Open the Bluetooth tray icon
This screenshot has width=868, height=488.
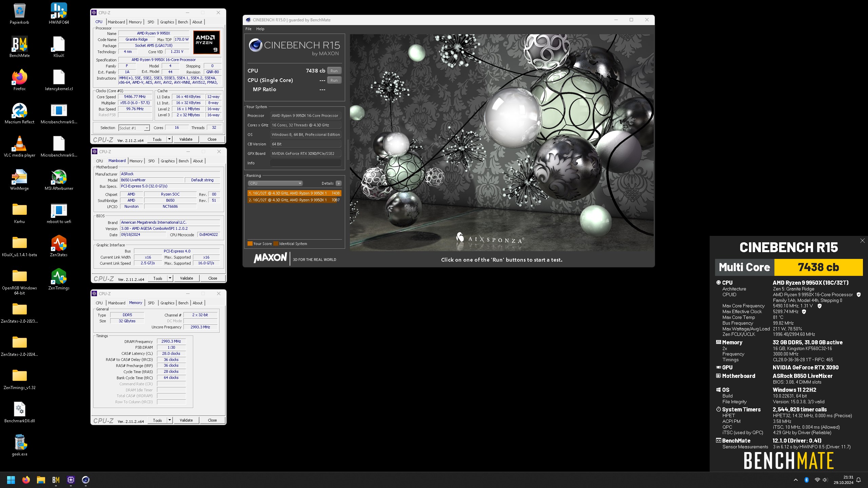coord(807,480)
